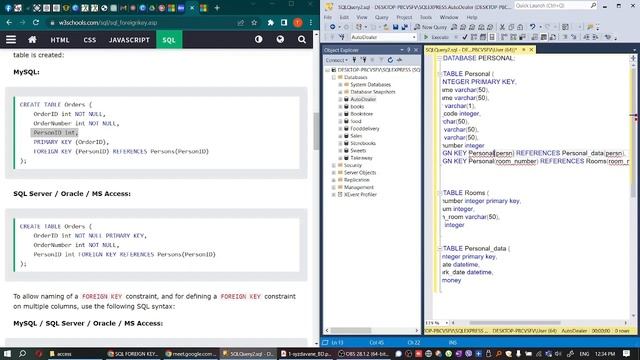The image size is (640, 360).
Task: Reload the w3schools page
Action: pos(36,22)
